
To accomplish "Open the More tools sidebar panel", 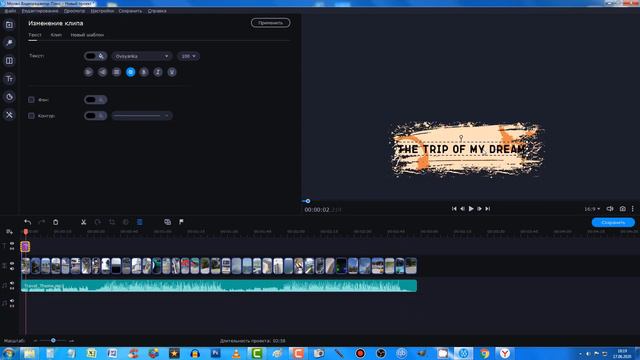I will coord(9,115).
